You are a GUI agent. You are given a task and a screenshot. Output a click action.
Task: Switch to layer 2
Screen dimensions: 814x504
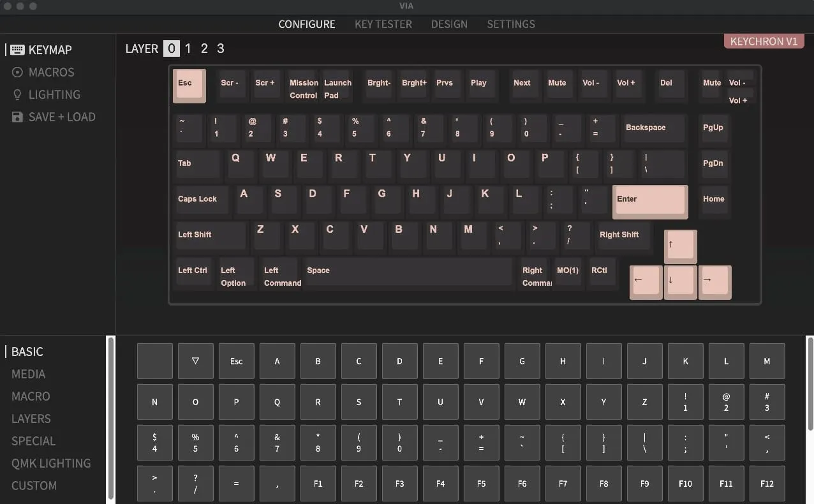[204, 48]
